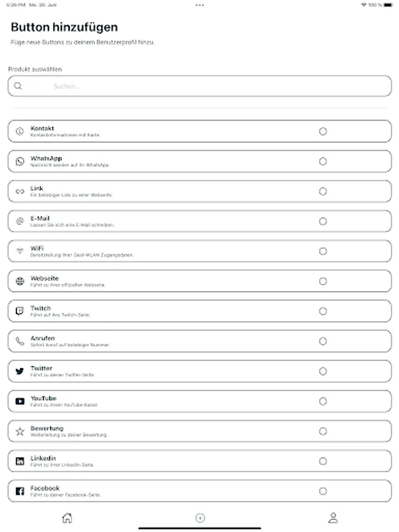This screenshot has width=399, height=532.
Task: Click the Facebook logo icon
Action: [x=20, y=491]
